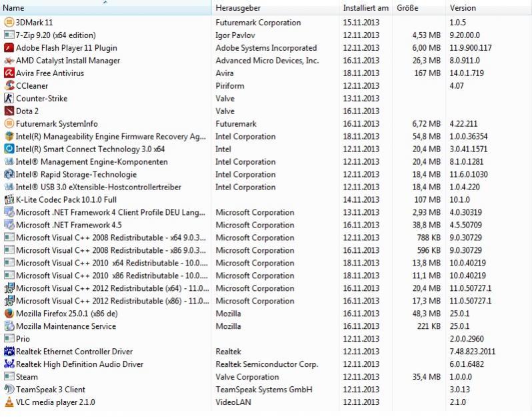The image size is (532, 417).
Task: Select the Futuremark SystemInfo icon
Action: (9, 123)
